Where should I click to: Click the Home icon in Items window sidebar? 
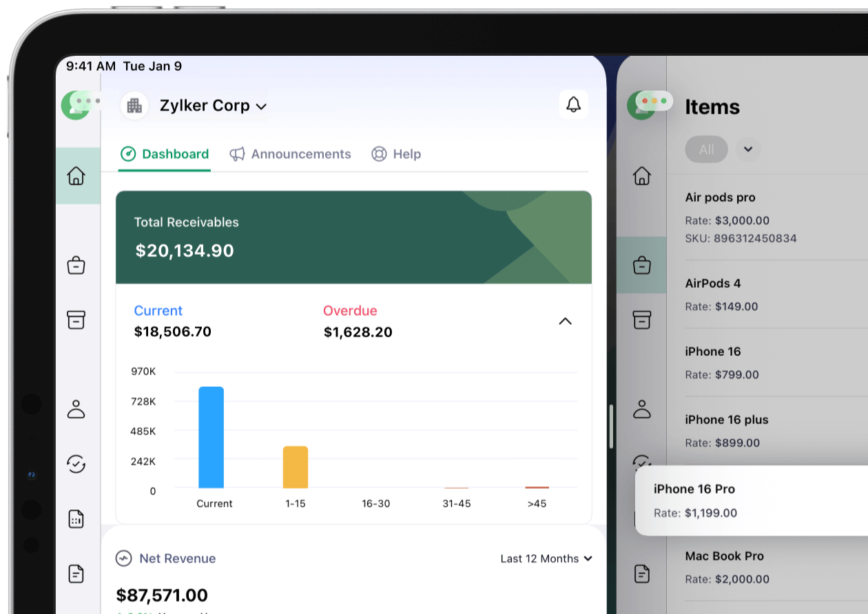[x=641, y=176]
